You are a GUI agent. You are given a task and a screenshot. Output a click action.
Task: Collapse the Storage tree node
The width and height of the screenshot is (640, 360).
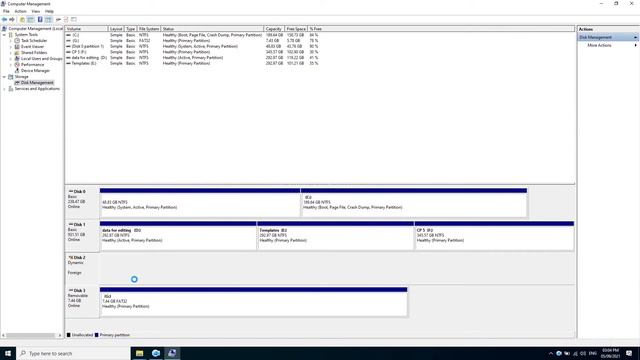coord(4,77)
